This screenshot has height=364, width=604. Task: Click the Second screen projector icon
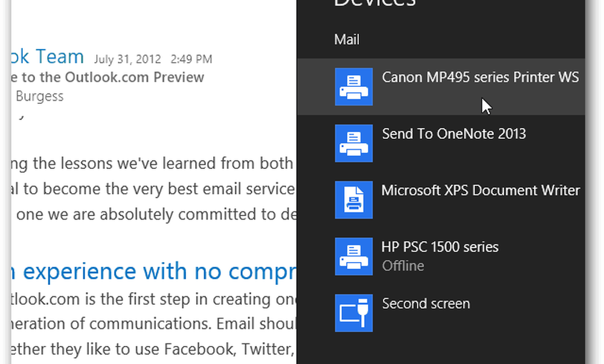353,313
